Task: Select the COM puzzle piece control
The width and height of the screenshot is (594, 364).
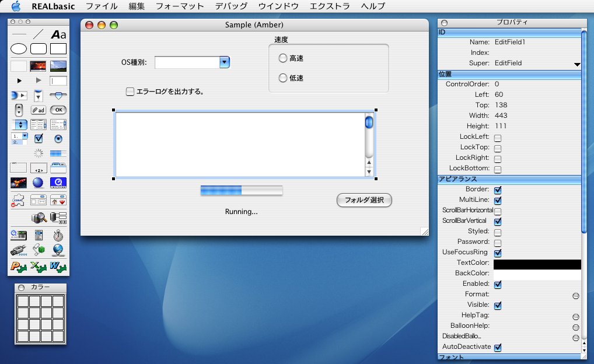Action: pos(18,200)
